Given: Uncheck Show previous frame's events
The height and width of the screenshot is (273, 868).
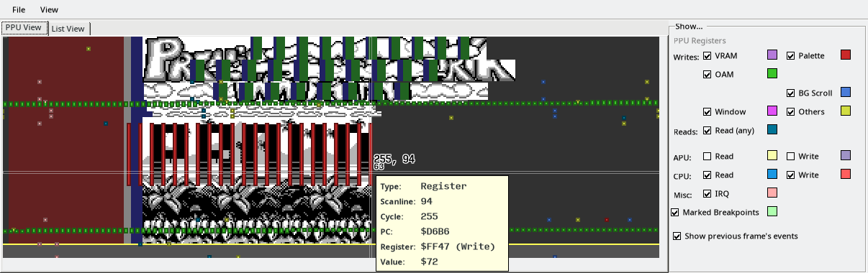Looking at the screenshot, I should coord(677,236).
